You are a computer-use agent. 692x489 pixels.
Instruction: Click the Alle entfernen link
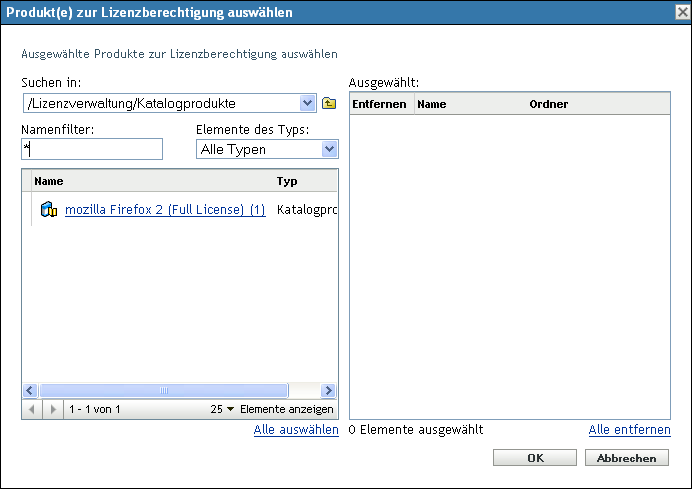(x=629, y=430)
